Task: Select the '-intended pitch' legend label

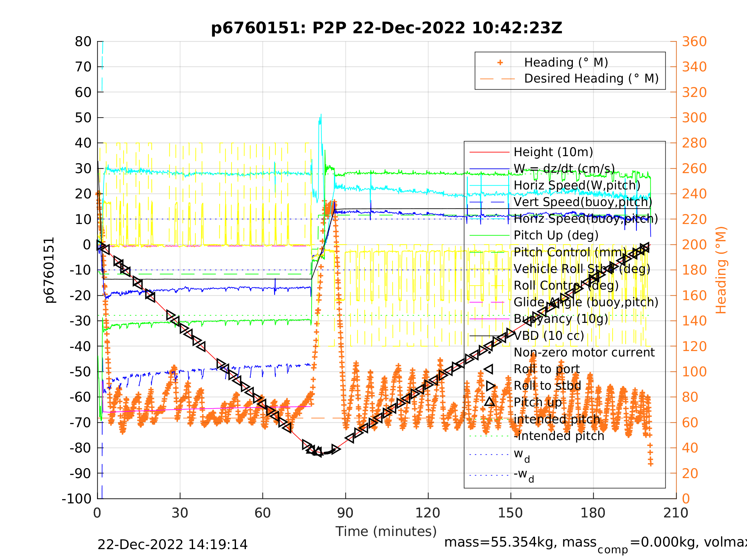Action: click(x=559, y=436)
